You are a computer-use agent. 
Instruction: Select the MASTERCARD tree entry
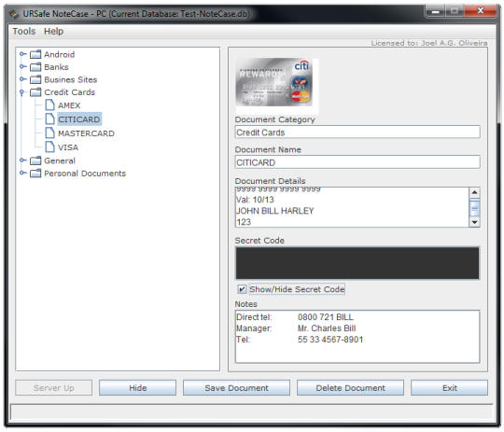pyautogui.click(x=86, y=133)
